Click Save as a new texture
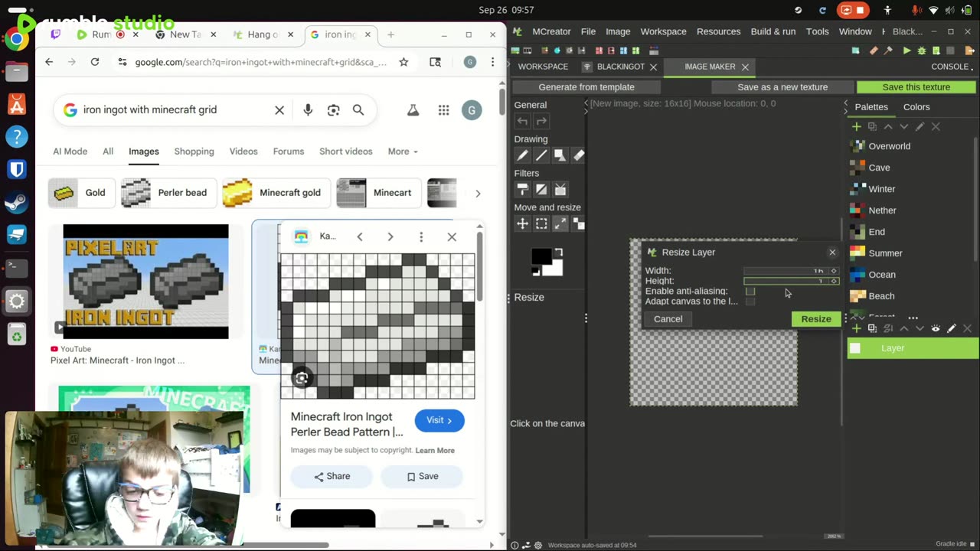Image resolution: width=980 pixels, height=551 pixels. [x=782, y=87]
